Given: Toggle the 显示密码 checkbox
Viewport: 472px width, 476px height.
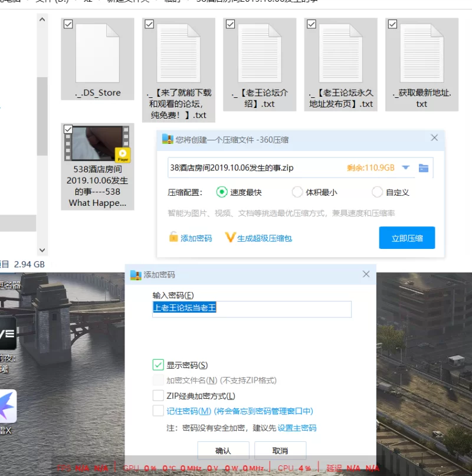Looking at the screenshot, I should (158, 365).
